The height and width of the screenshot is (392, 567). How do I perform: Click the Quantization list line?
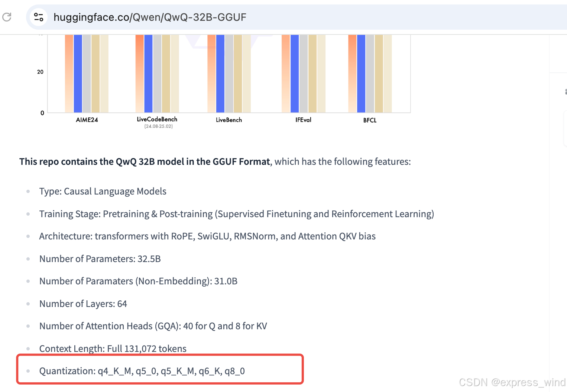tap(142, 371)
